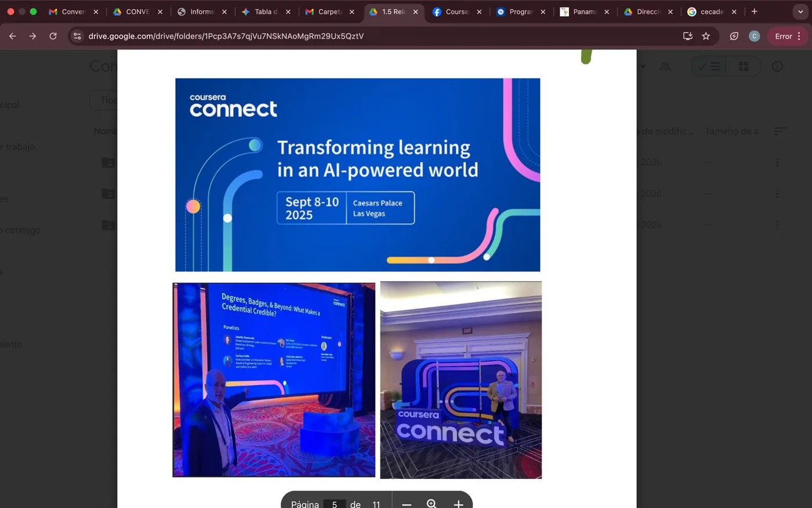Open sort options icon in Drive header
Image resolution: width=812 pixels, height=508 pixels.
pos(780,131)
